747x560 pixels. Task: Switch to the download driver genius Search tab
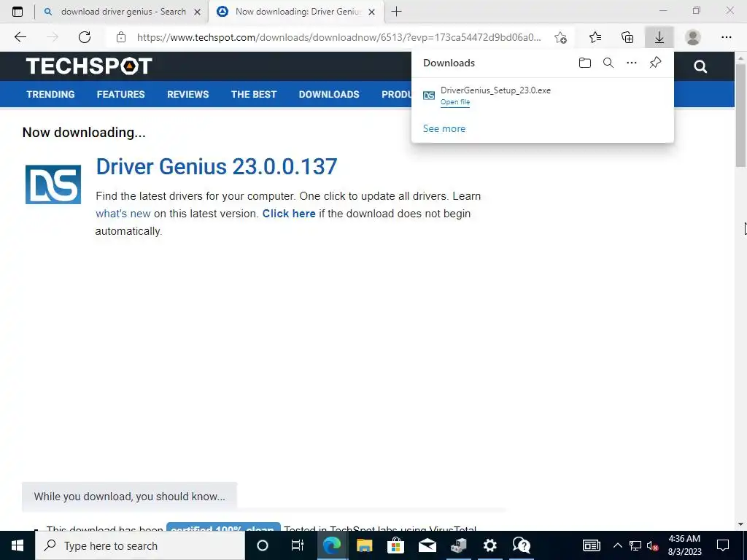click(123, 12)
